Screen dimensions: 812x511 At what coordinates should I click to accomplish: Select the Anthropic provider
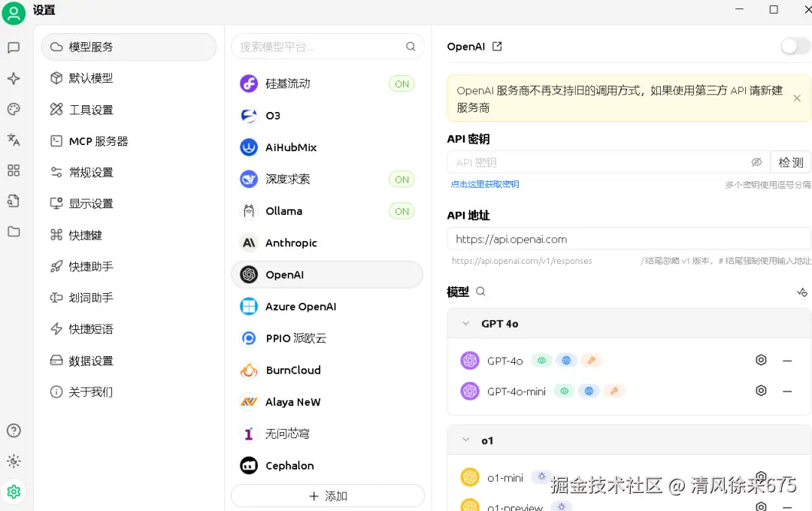click(x=327, y=243)
